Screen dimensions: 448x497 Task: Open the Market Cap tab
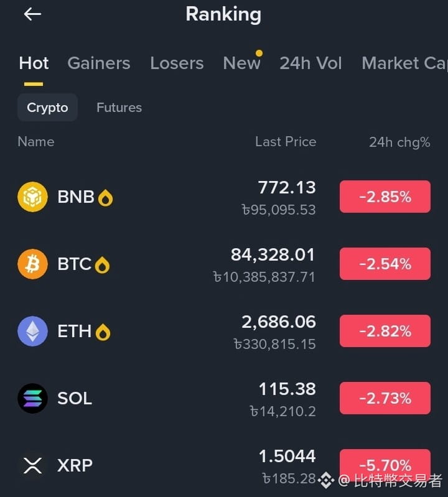[405, 63]
